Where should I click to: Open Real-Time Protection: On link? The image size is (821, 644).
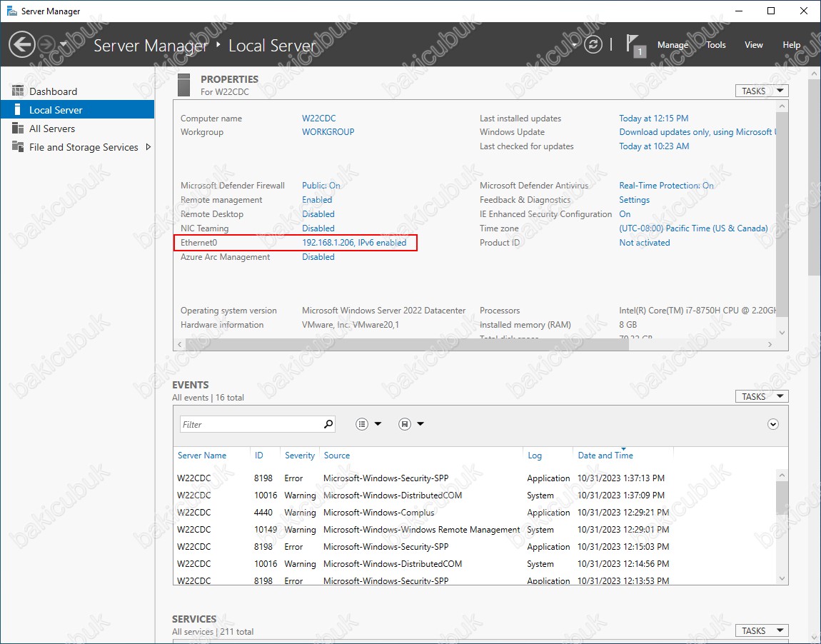666,186
